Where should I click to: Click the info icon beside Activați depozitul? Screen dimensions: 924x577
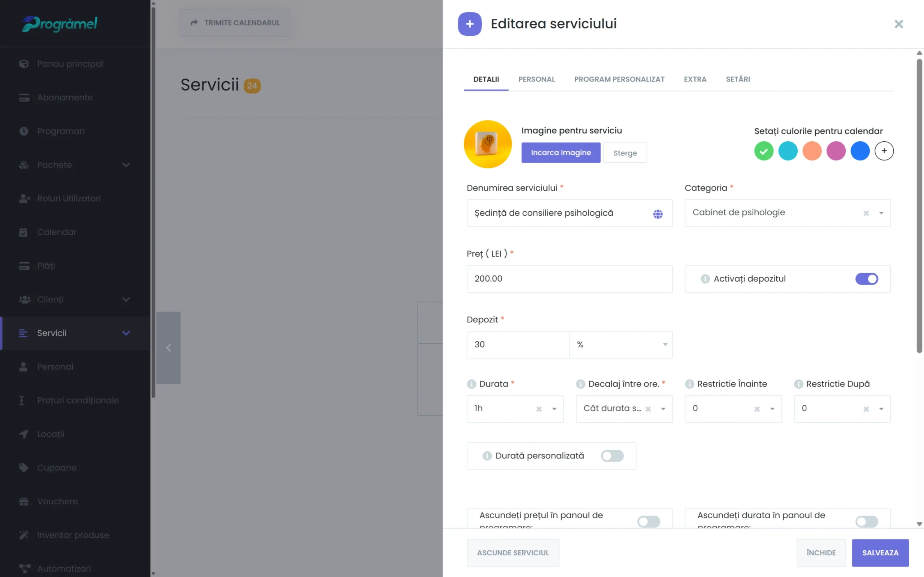coord(705,279)
